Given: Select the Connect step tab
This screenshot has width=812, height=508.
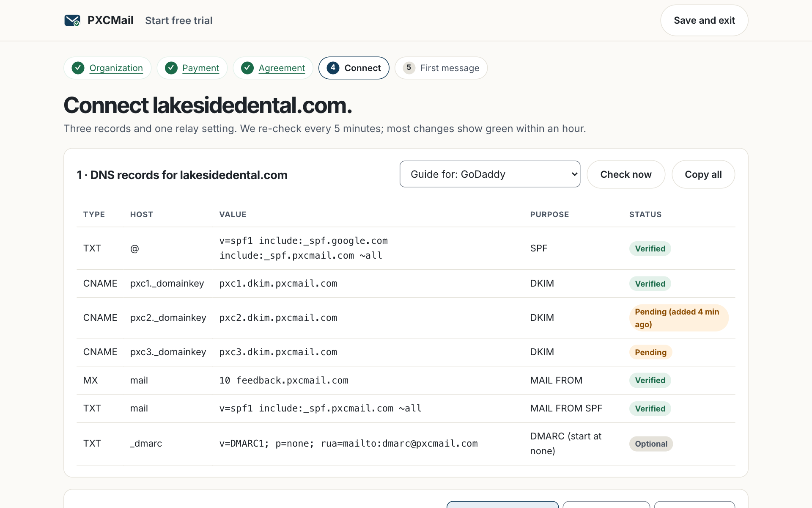Looking at the screenshot, I should (x=354, y=68).
